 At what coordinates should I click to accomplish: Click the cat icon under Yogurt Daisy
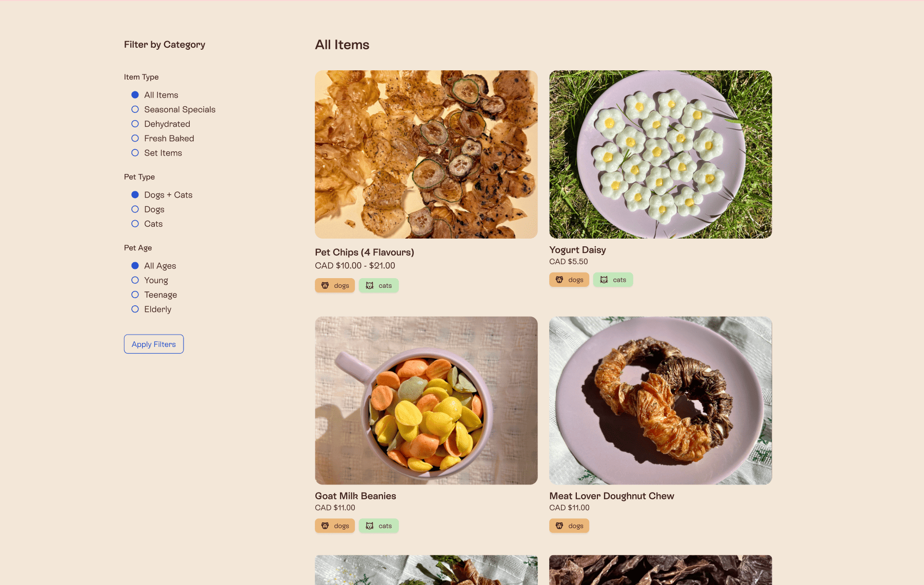[604, 280]
